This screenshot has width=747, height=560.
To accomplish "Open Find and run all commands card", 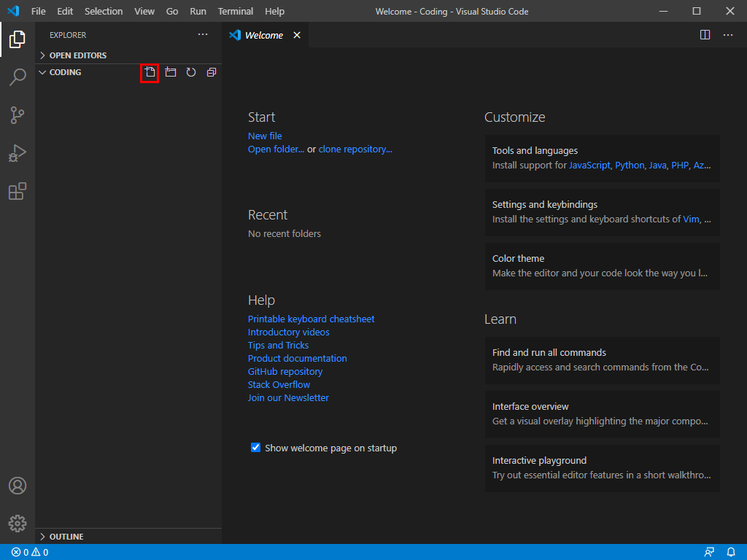I will (x=602, y=360).
